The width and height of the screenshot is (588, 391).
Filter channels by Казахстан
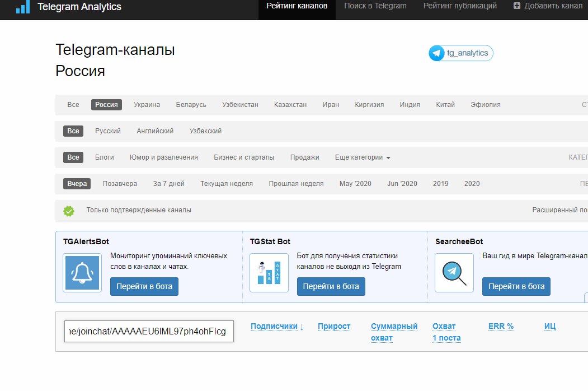coord(290,105)
